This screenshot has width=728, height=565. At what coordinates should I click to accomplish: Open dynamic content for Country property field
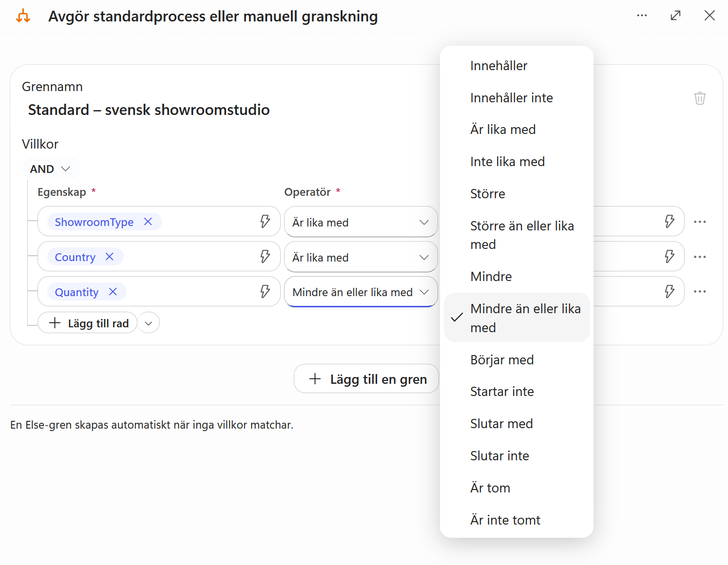pyautogui.click(x=265, y=257)
